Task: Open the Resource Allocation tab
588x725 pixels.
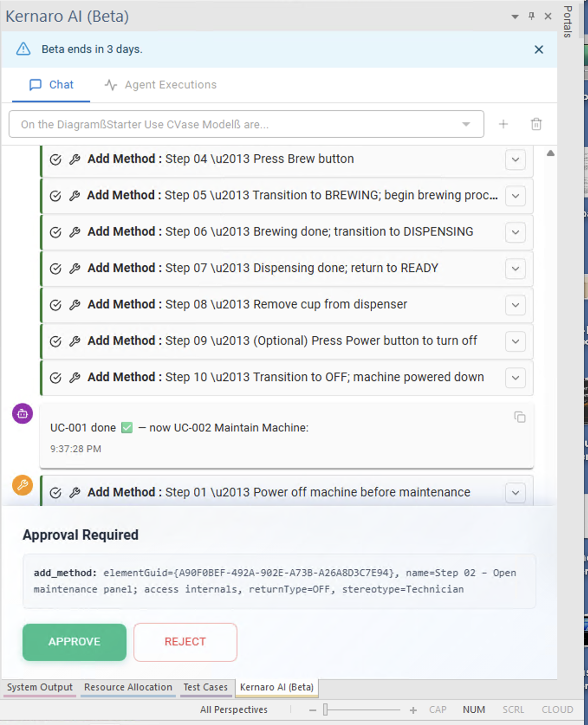Action: point(128,687)
